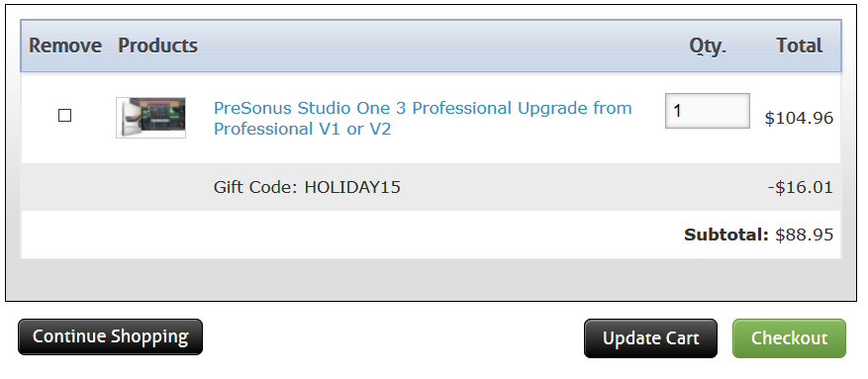Click the bold Subtotal label
The width and height of the screenshot is (868, 379).
click(x=726, y=235)
